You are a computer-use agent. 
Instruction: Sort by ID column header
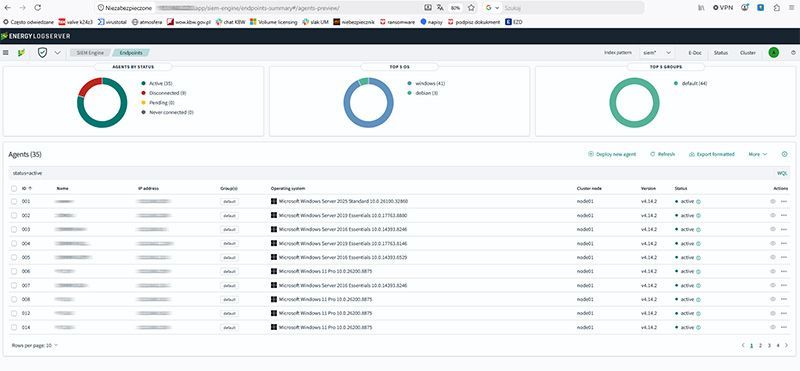tap(27, 188)
